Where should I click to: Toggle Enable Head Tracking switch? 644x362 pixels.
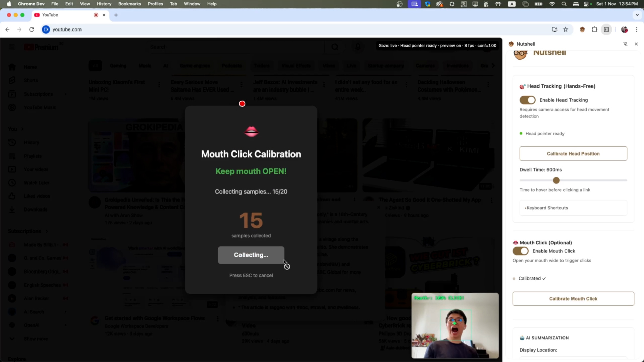click(527, 100)
